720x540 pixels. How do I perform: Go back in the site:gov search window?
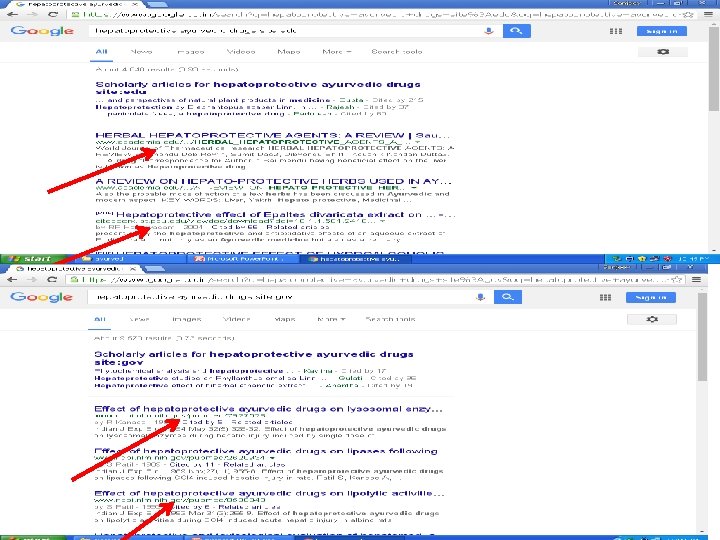point(12,279)
